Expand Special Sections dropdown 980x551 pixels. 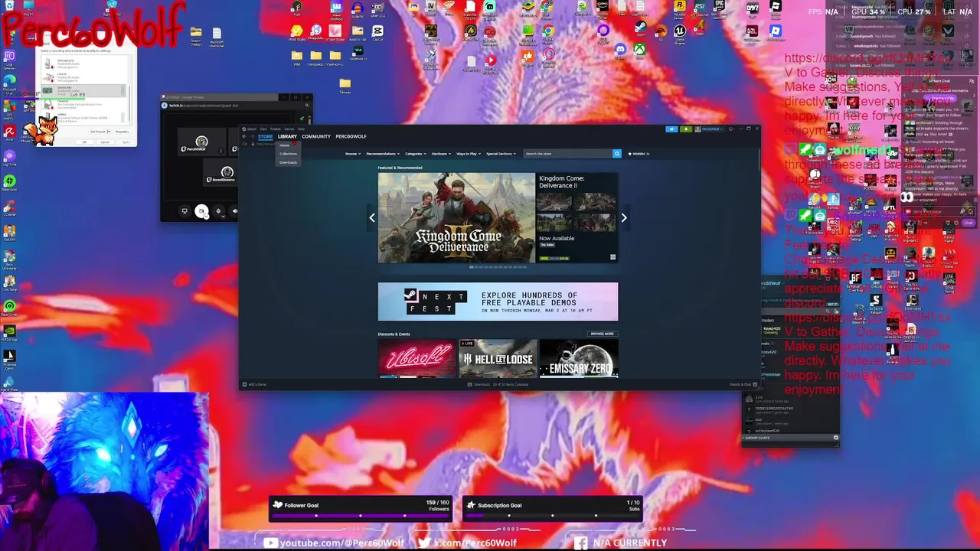pyautogui.click(x=501, y=154)
